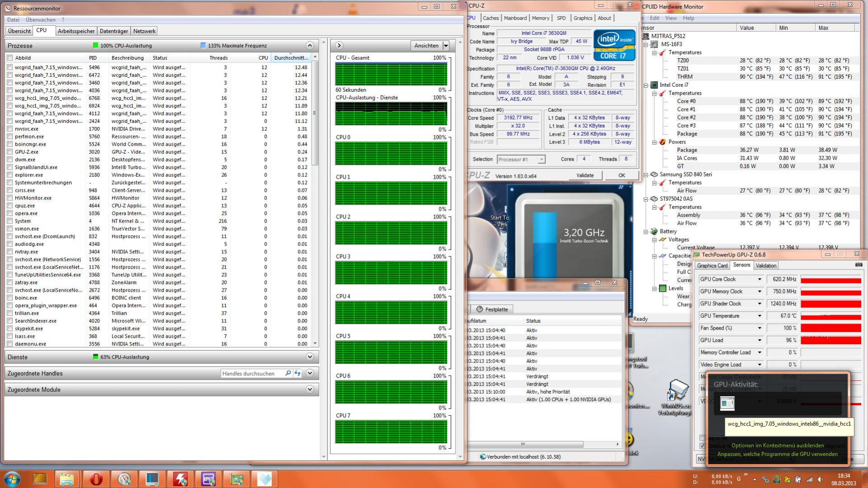Check box for GPU-Z.exe process
Viewport: 868px width, 488px height.
[x=10, y=152]
